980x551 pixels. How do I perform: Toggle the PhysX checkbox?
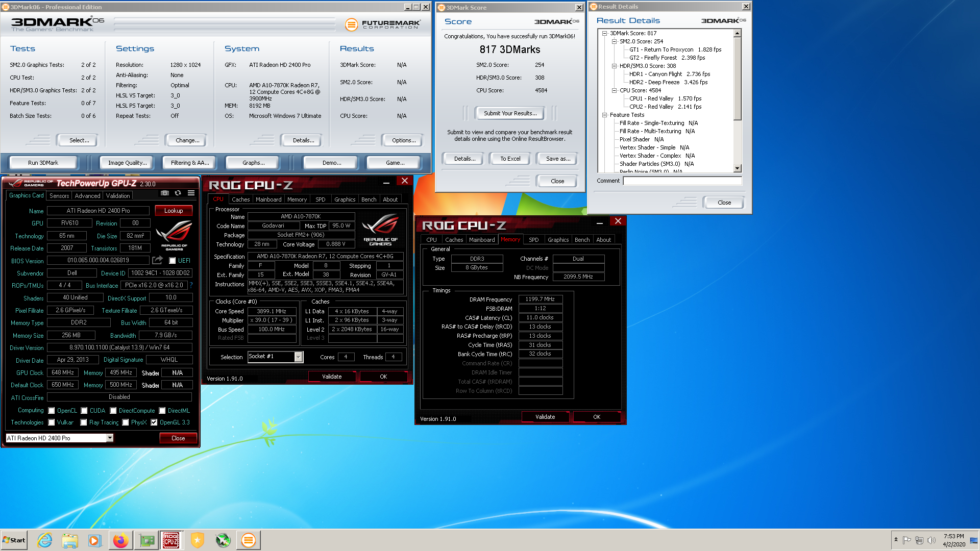tap(126, 422)
